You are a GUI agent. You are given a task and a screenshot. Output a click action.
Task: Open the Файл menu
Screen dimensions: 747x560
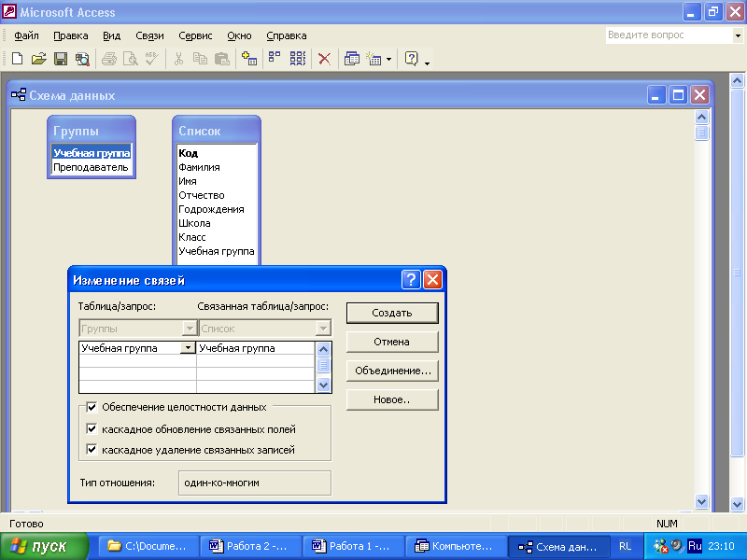[26, 35]
